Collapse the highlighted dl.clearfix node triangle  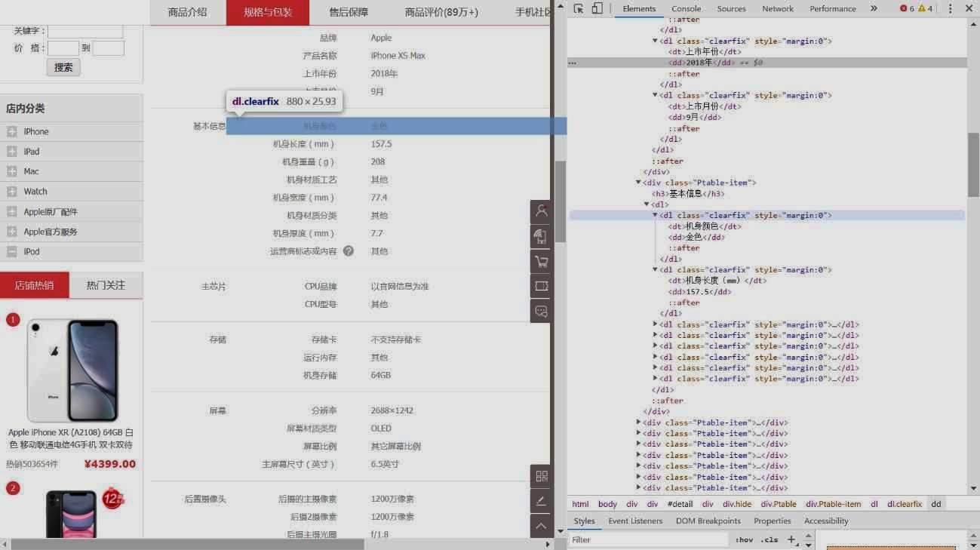tap(655, 215)
